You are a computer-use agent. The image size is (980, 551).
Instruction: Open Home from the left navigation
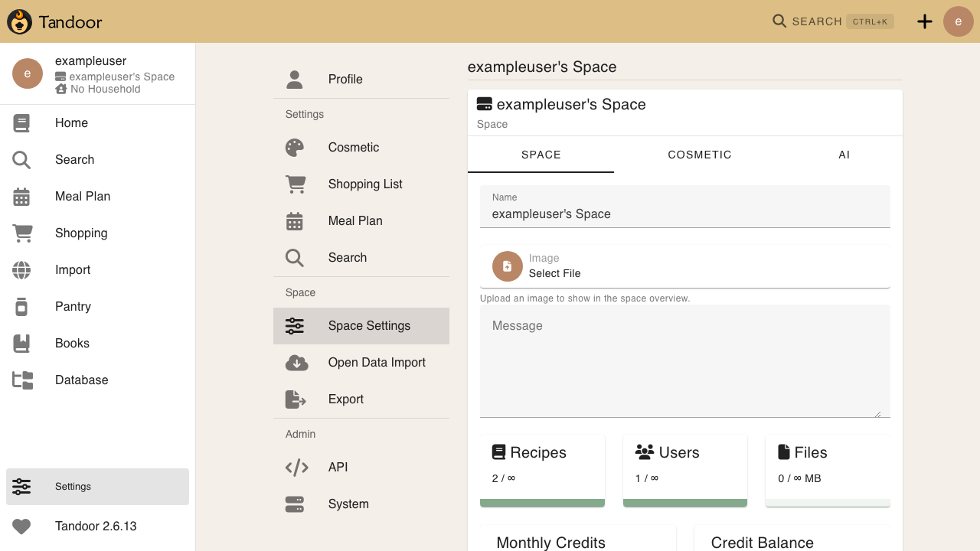coord(72,123)
